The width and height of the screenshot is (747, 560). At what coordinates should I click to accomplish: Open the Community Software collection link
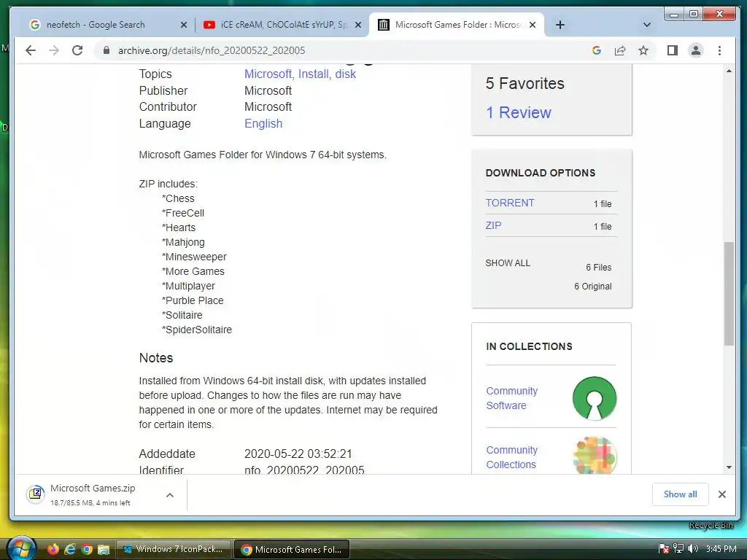511,398
